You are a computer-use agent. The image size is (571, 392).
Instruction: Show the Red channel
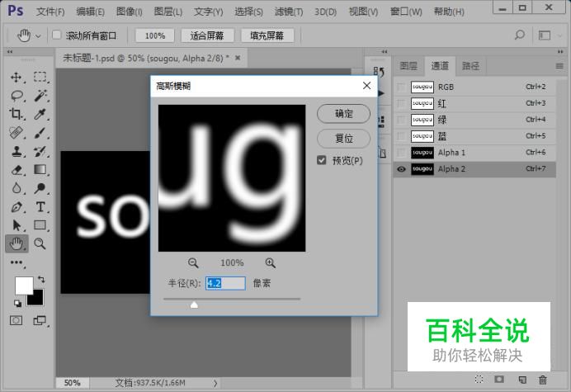tap(401, 103)
